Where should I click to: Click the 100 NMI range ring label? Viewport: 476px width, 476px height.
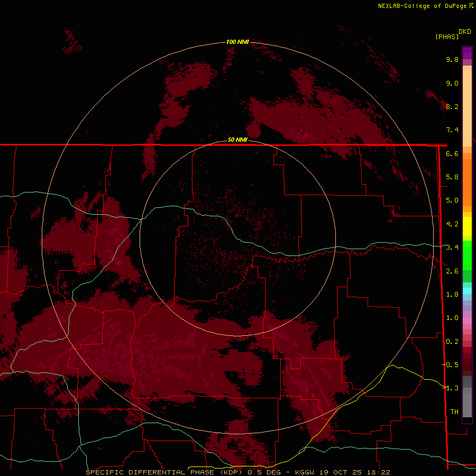[x=237, y=42]
